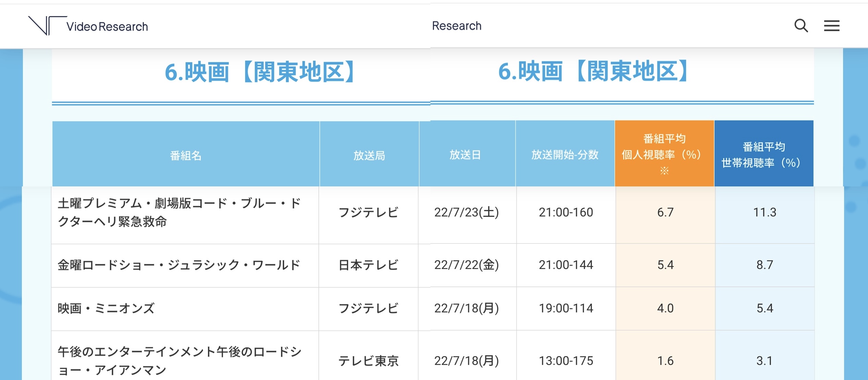Viewport: 868px width, 380px height.
Task: Select the individual rating '4.0'
Action: (665, 308)
